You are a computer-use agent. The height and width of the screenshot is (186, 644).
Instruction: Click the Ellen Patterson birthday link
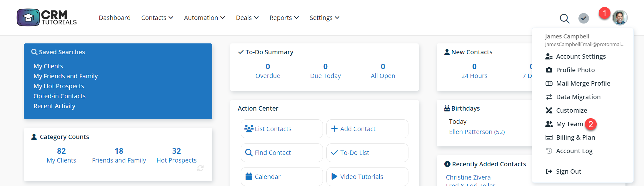click(477, 132)
